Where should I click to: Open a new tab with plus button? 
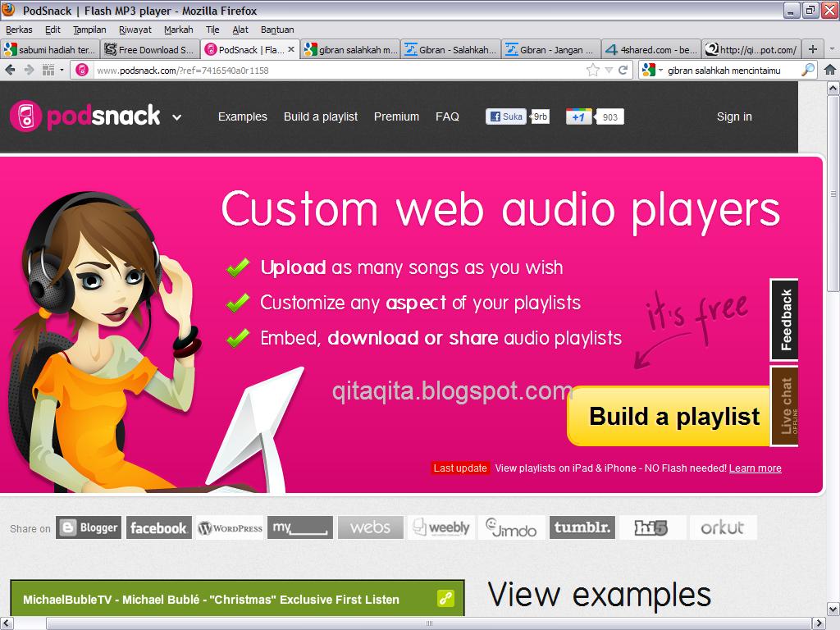813,49
